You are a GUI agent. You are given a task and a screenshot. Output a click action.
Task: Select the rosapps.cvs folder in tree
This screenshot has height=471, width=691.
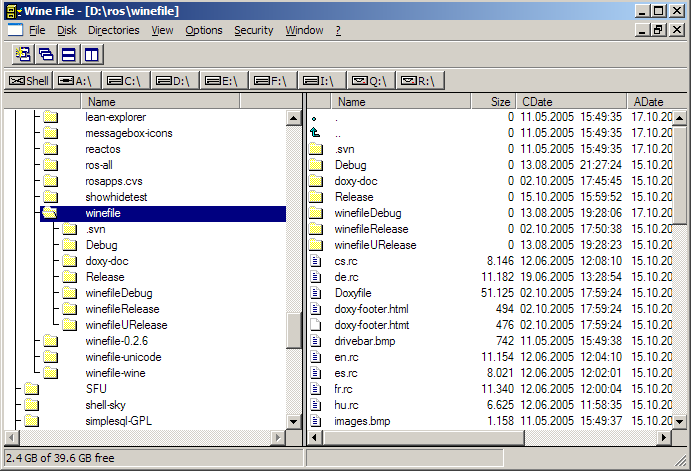114,181
